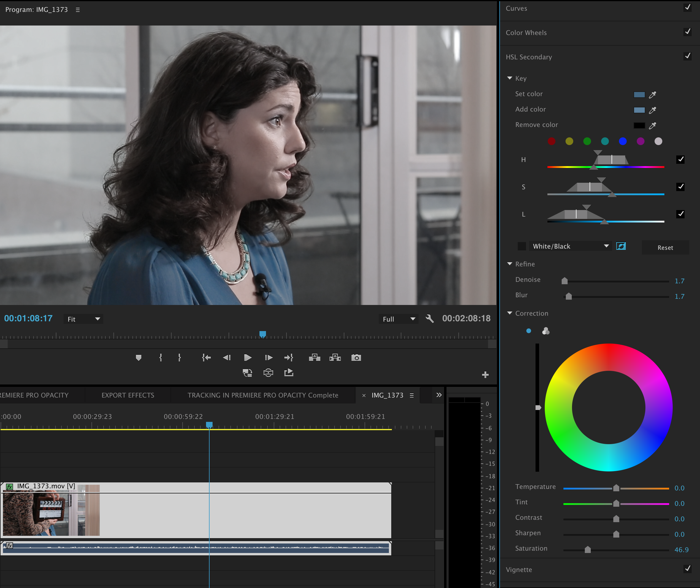
Task: Click the Remove color eyedropper
Action: [x=652, y=126]
